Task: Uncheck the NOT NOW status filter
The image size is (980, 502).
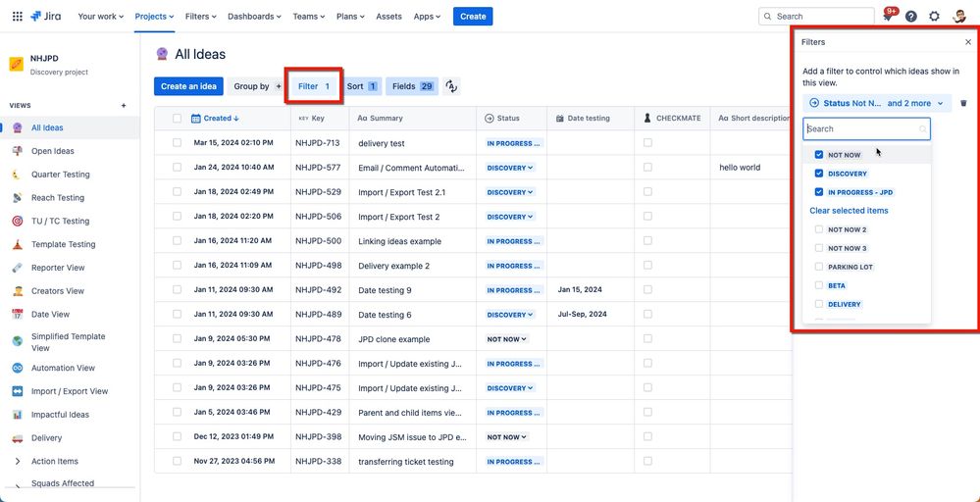Action: pos(819,155)
